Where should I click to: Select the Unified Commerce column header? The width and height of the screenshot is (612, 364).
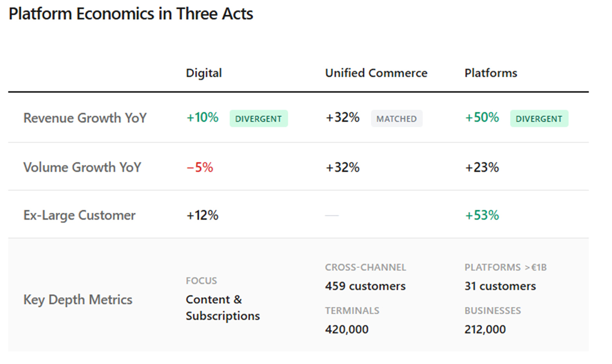pyautogui.click(x=376, y=73)
